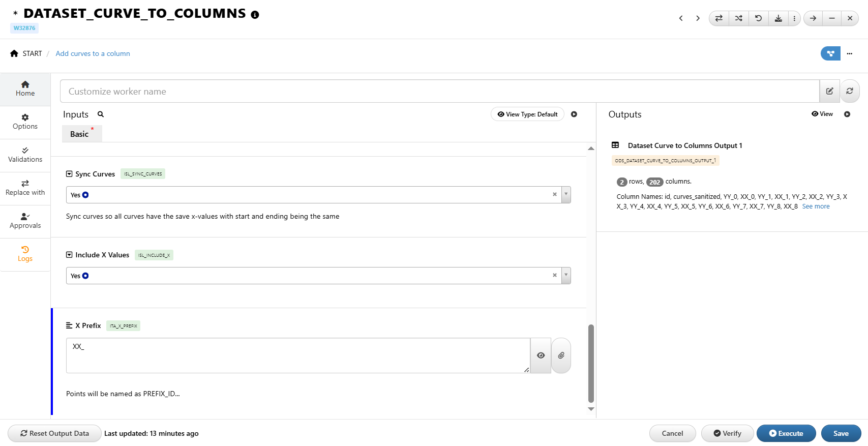Open the Sync Curves dropdown

tap(565, 195)
